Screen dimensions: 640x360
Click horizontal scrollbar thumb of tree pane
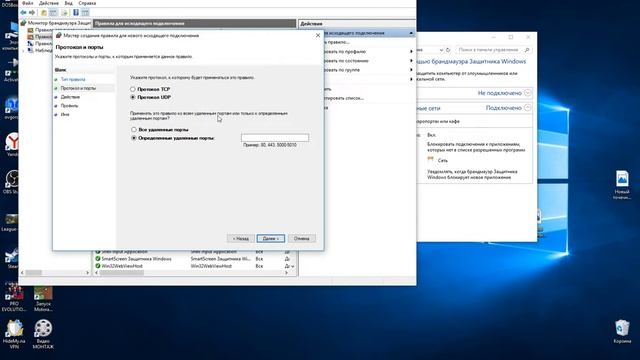tap(34, 273)
